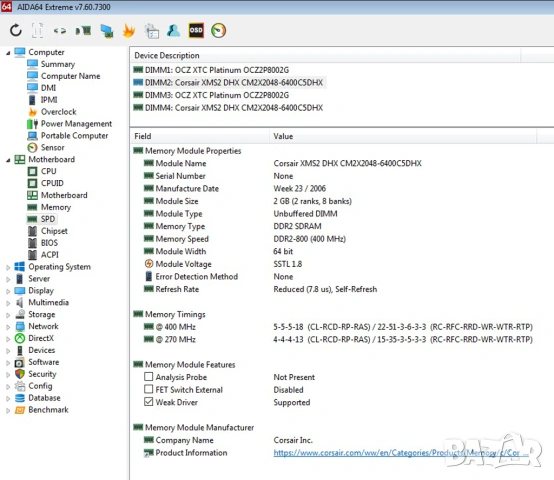This screenshot has height=480, width=554.
Task: Collapse the Motherboard tree node
Action: tap(8, 160)
